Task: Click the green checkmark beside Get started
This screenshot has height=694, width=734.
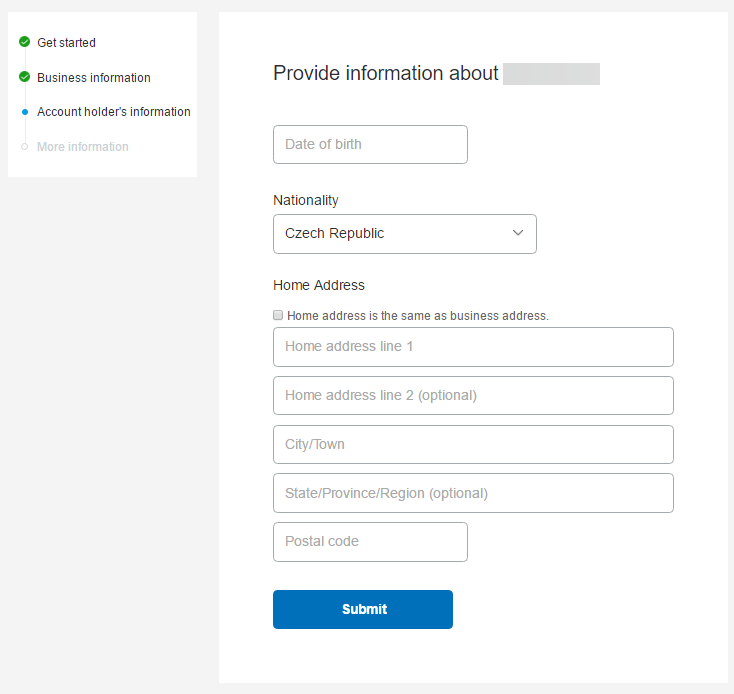Action: pos(24,42)
